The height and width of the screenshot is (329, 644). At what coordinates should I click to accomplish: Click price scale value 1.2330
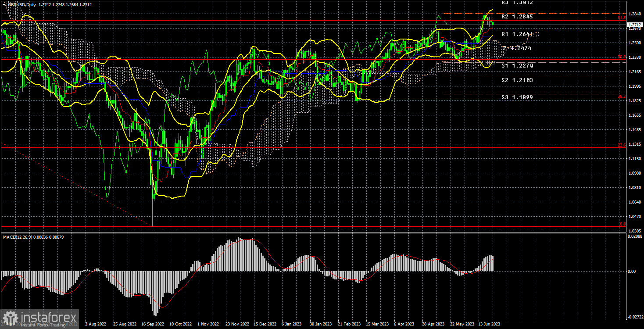(634, 57)
